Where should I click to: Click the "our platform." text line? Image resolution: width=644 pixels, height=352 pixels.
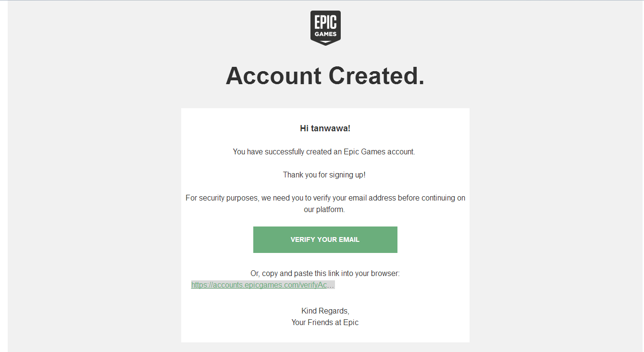[324, 210]
